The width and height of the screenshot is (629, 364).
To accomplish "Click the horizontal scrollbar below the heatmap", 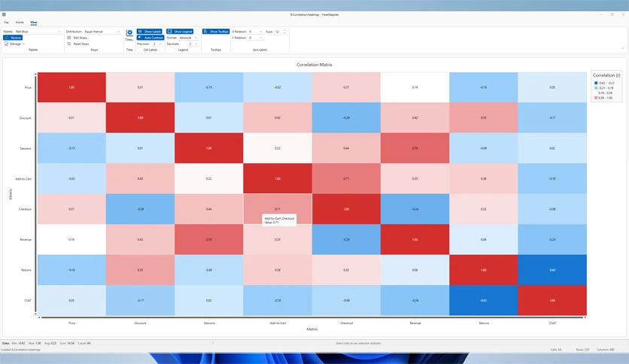I will (312, 317).
